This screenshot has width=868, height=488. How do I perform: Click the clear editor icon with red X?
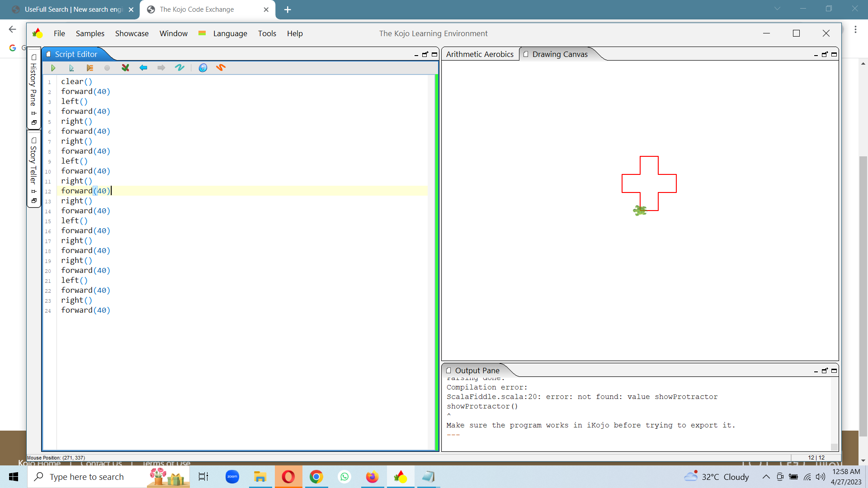click(x=125, y=68)
